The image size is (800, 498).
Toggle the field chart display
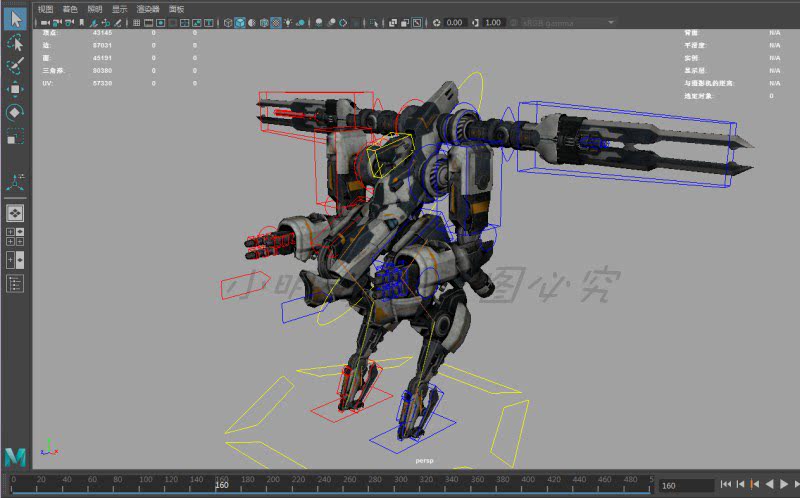point(185,22)
